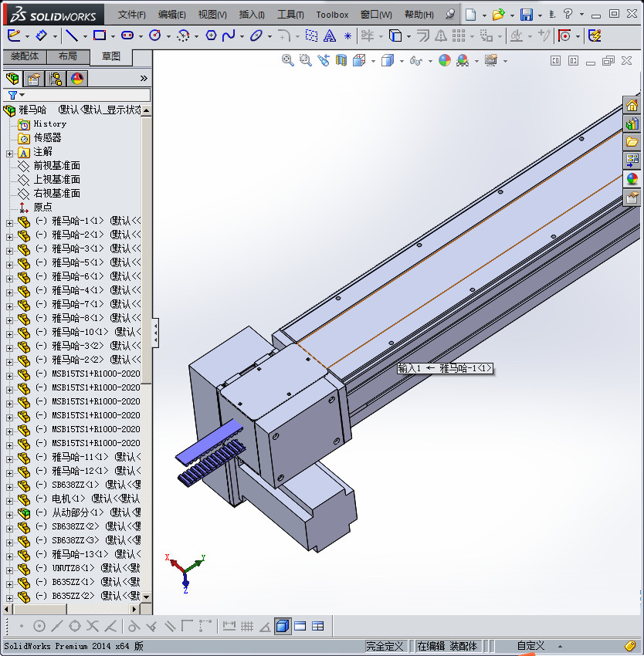The width and height of the screenshot is (644, 656).
Task: Pick the Circle sketch tool
Action: [155, 36]
